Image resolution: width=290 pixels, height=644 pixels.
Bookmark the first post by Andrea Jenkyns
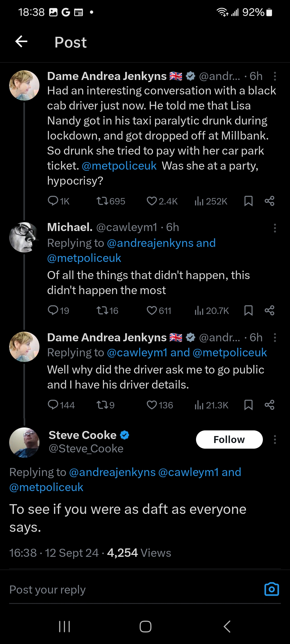248,201
